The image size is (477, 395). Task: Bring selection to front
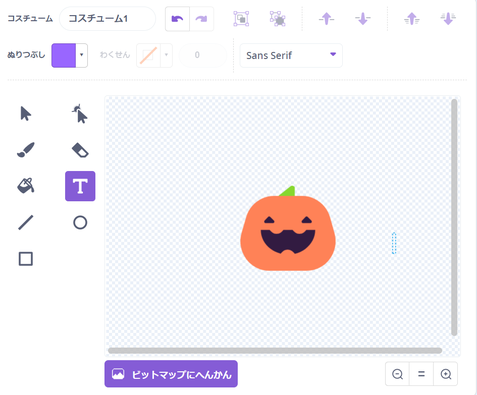pyautogui.click(x=412, y=19)
